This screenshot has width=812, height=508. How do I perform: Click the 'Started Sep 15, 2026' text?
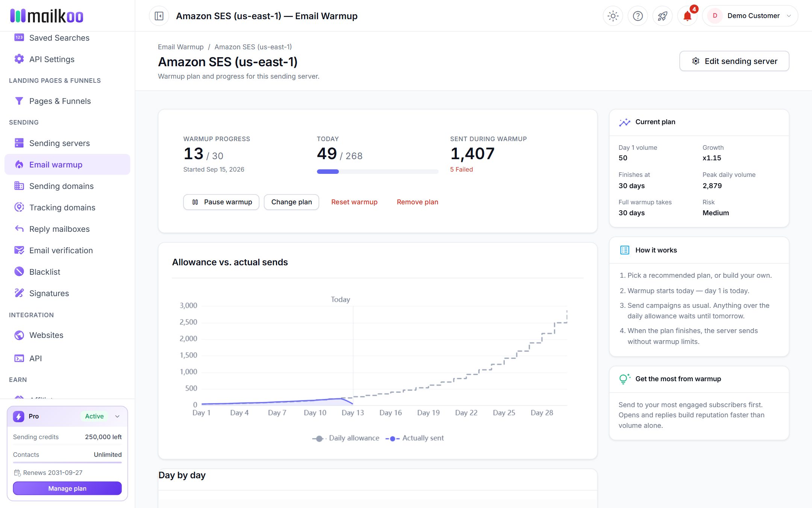214,169
